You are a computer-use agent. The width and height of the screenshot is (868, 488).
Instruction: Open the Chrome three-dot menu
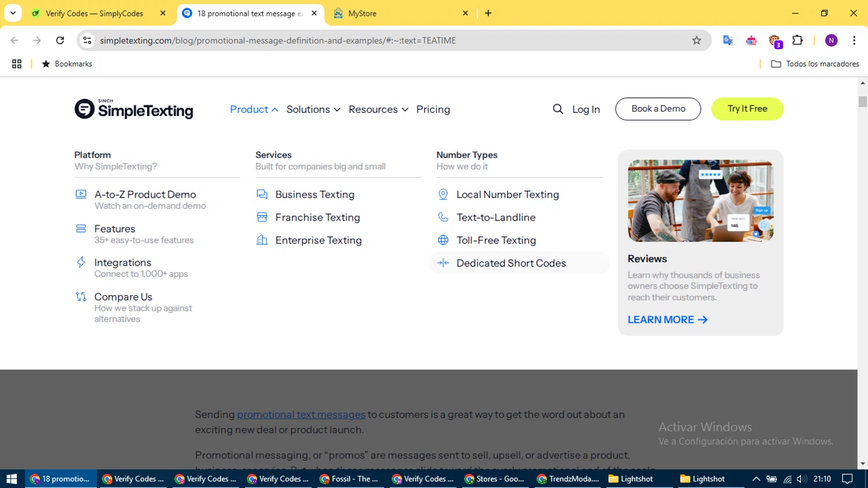point(854,41)
